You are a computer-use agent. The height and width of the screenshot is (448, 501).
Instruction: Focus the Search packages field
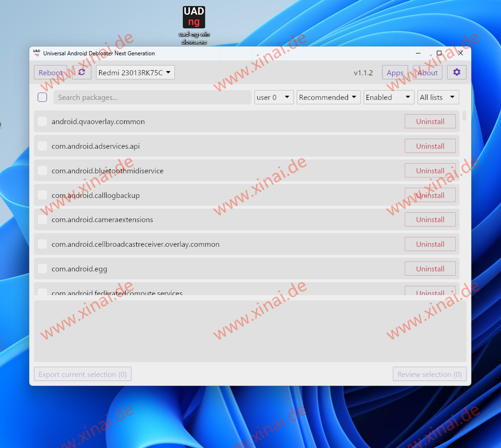pyautogui.click(x=153, y=98)
